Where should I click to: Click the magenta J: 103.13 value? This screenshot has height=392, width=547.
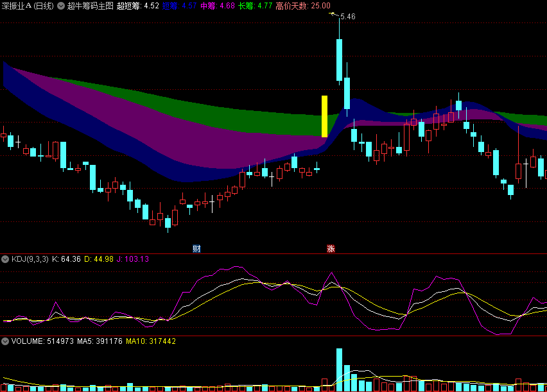coord(132,259)
